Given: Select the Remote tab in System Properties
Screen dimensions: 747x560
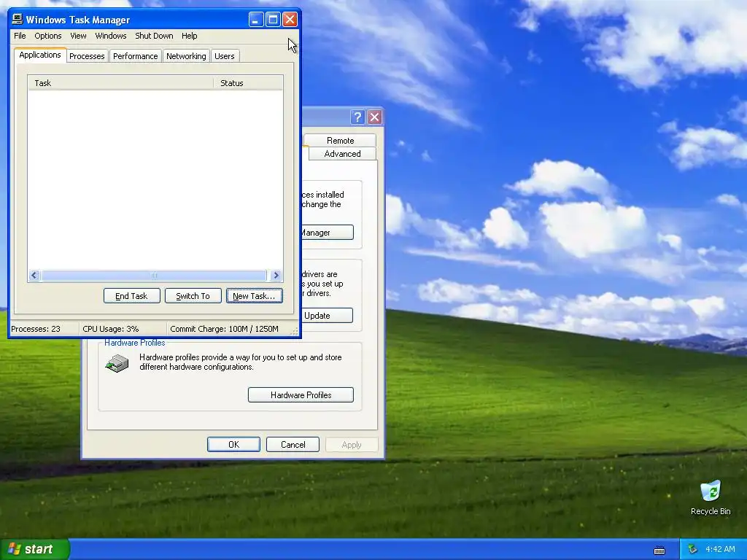Looking at the screenshot, I should (340, 141).
